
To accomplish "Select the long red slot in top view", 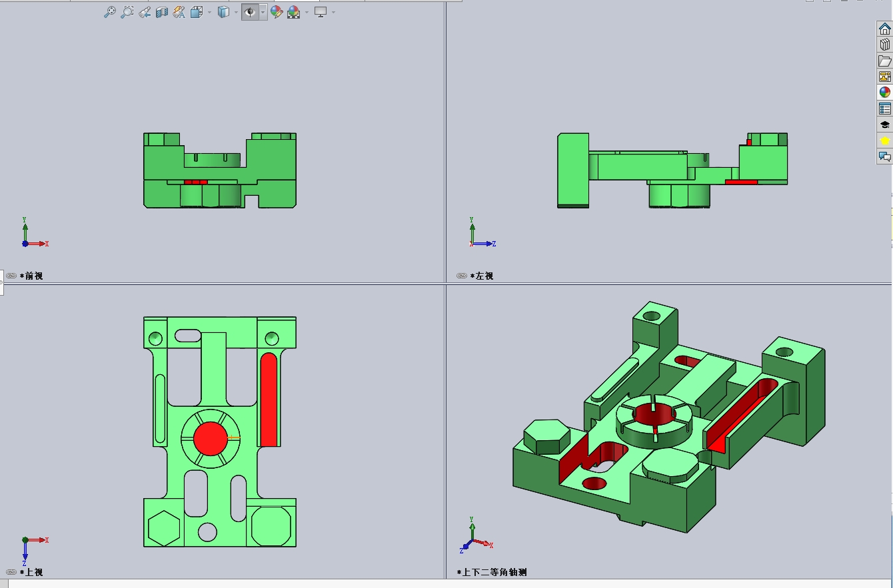I will (269, 400).
